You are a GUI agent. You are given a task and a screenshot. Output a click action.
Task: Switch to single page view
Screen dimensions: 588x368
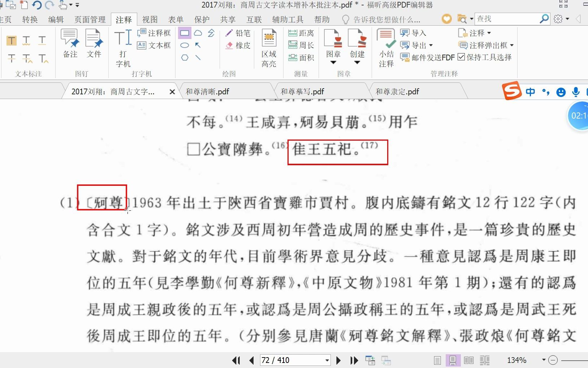pyautogui.click(x=437, y=360)
